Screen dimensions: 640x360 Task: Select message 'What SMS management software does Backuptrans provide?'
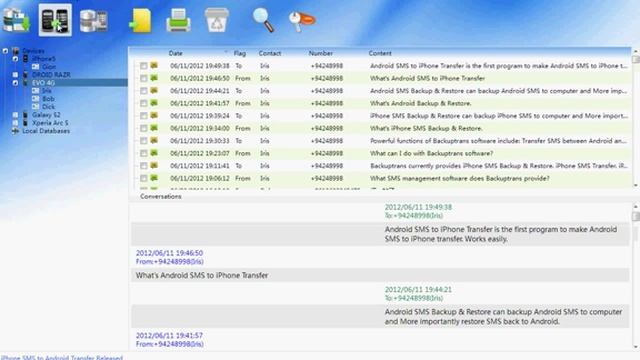pyautogui.click(x=460, y=178)
